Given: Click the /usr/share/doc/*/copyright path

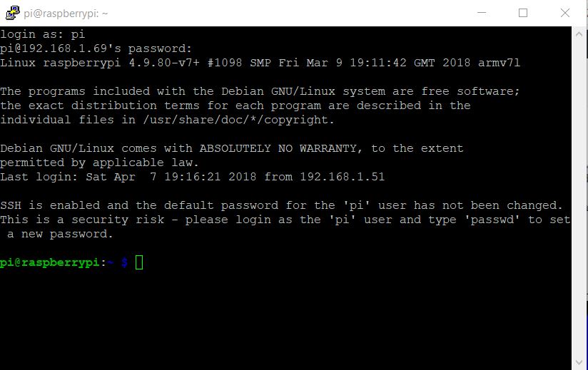Looking at the screenshot, I should click(x=238, y=120).
